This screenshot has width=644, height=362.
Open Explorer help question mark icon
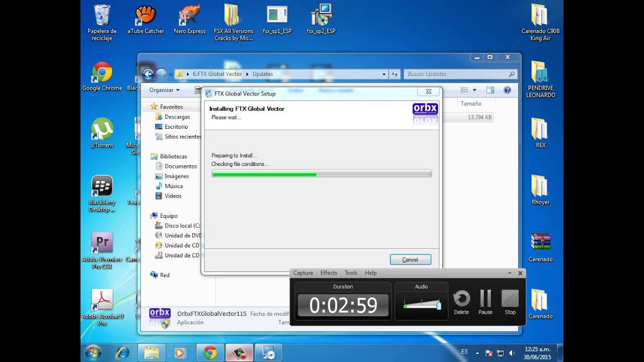click(507, 90)
